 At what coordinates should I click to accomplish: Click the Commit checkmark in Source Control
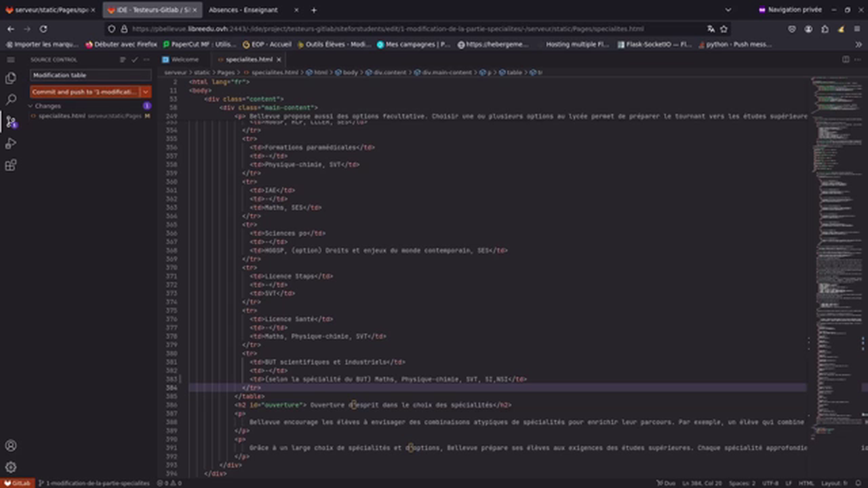135,60
